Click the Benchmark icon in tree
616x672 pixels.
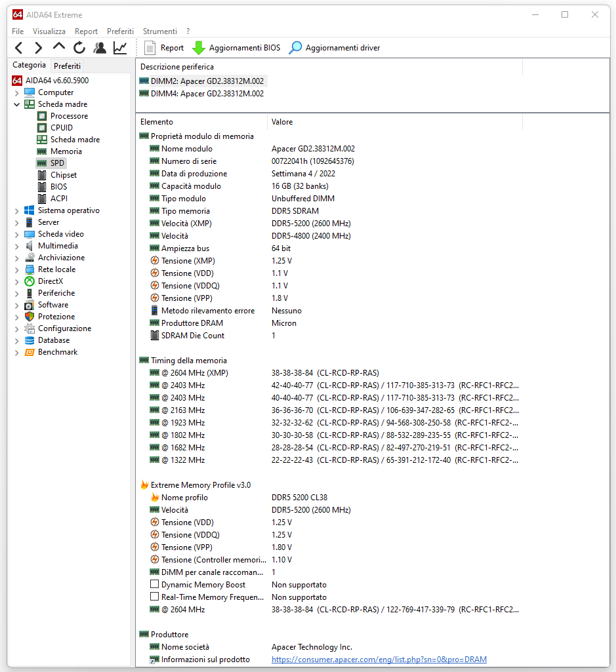tap(29, 352)
